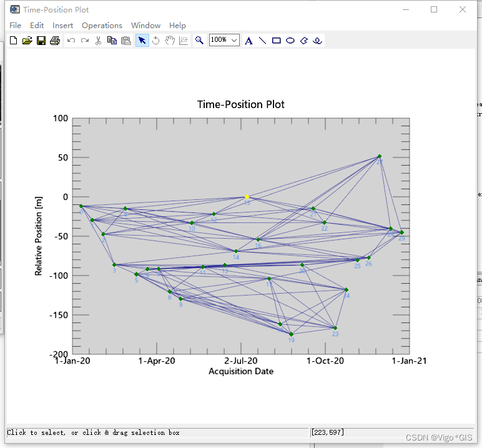Close the Time-Position Plot window
The image size is (482, 448).
462,9
